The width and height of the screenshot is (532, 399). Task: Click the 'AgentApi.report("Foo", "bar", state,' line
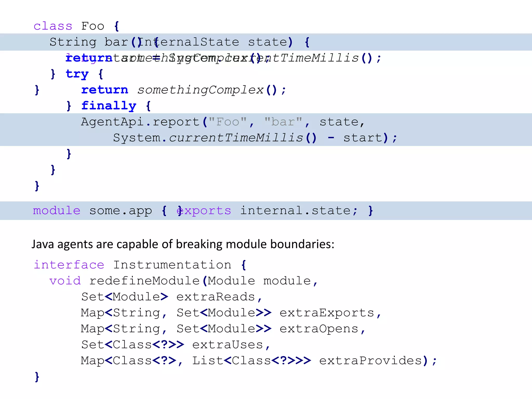[223, 122]
